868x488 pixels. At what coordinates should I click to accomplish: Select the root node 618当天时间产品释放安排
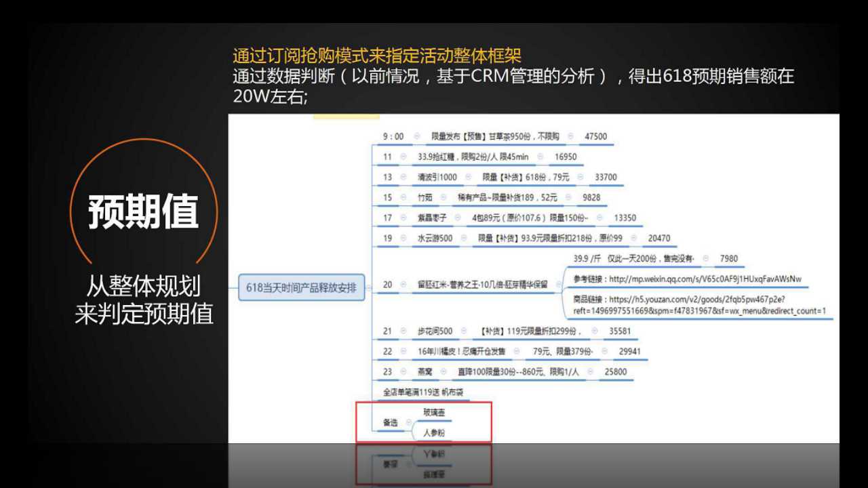pyautogui.click(x=301, y=287)
